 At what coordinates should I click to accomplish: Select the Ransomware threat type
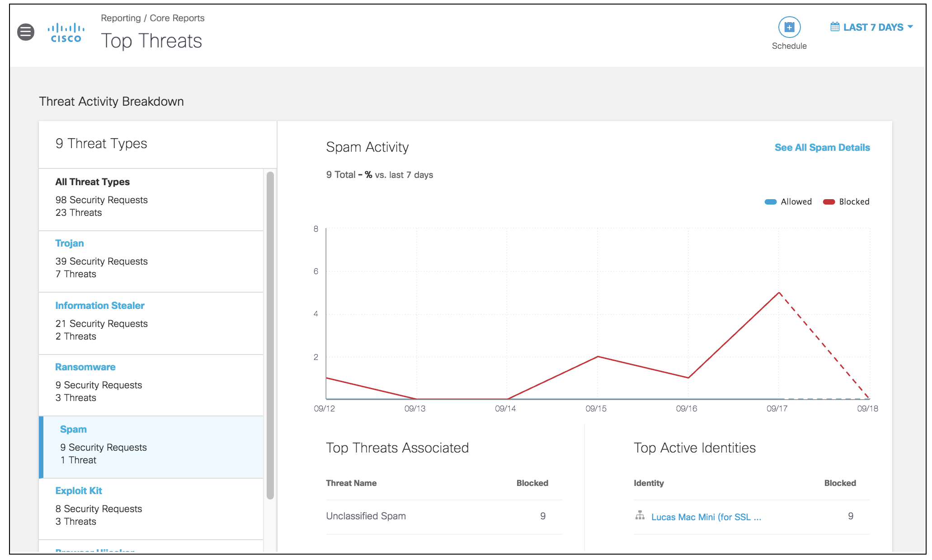pyautogui.click(x=151, y=385)
